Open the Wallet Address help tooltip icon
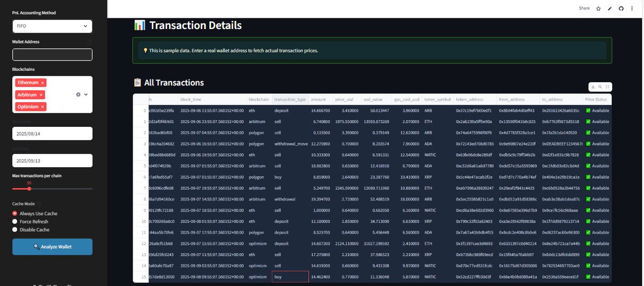 [x=90, y=41]
